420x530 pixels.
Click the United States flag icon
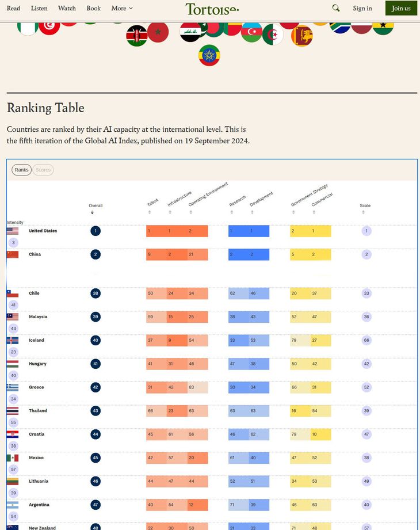(12, 230)
